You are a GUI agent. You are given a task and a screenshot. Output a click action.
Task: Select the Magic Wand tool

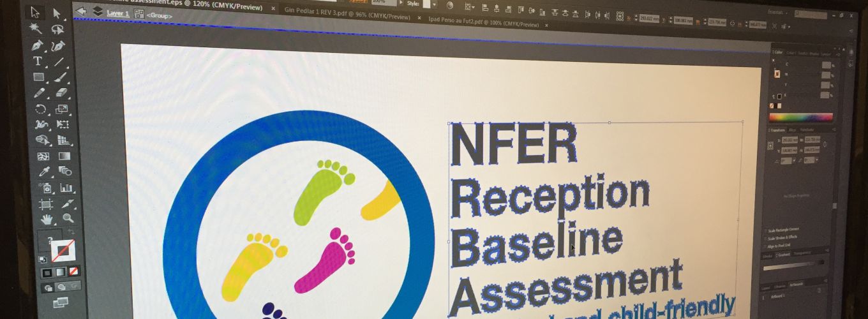(x=36, y=29)
